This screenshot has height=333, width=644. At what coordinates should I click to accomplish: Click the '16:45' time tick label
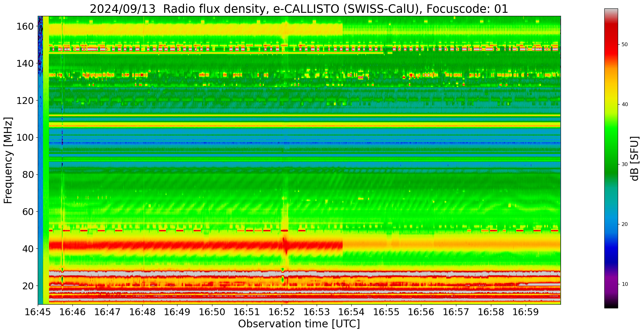click(x=38, y=312)
